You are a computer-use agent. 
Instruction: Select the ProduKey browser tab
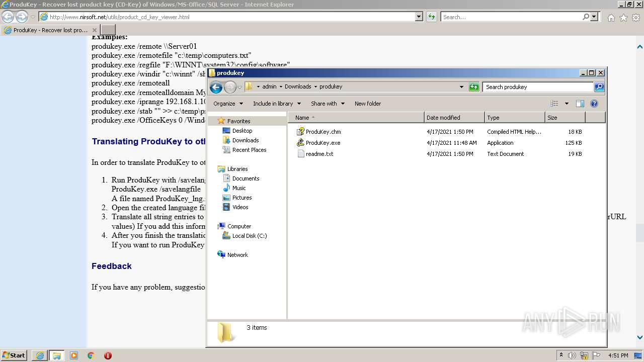[x=50, y=30]
